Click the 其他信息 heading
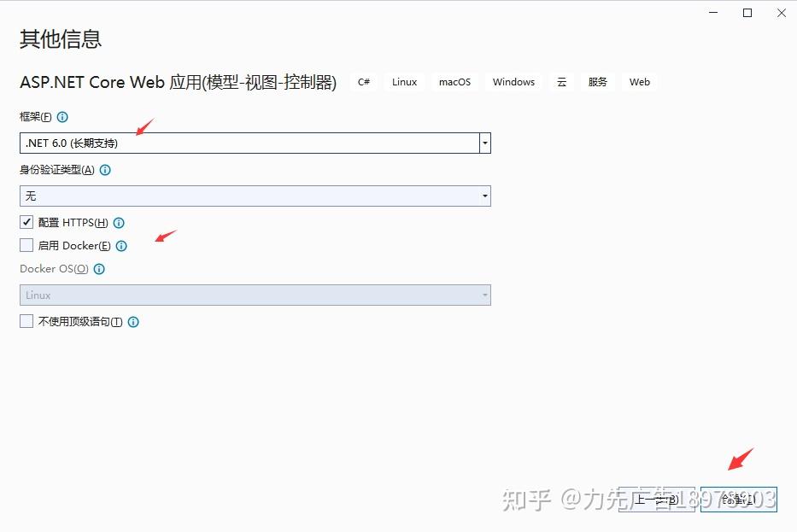Image resolution: width=797 pixels, height=532 pixels. click(x=61, y=39)
